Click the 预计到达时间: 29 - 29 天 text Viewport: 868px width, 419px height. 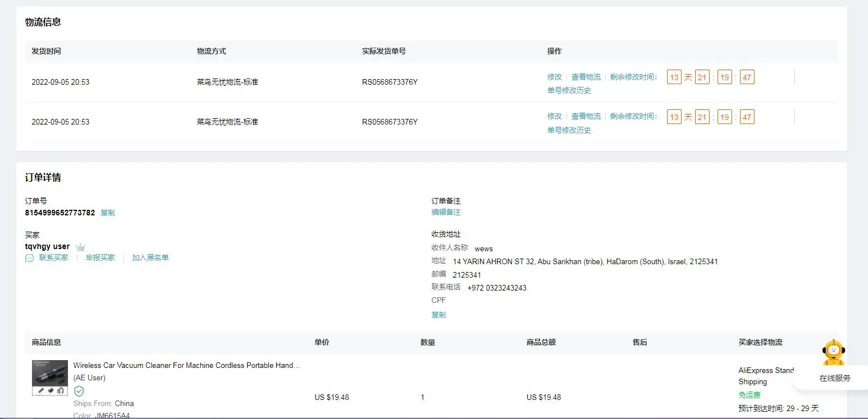pos(779,408)
